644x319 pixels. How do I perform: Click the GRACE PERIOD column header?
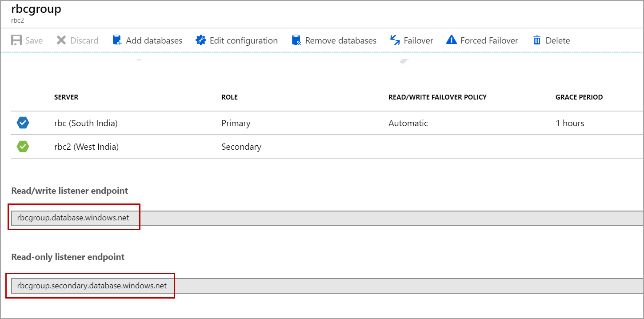(579, 97)
